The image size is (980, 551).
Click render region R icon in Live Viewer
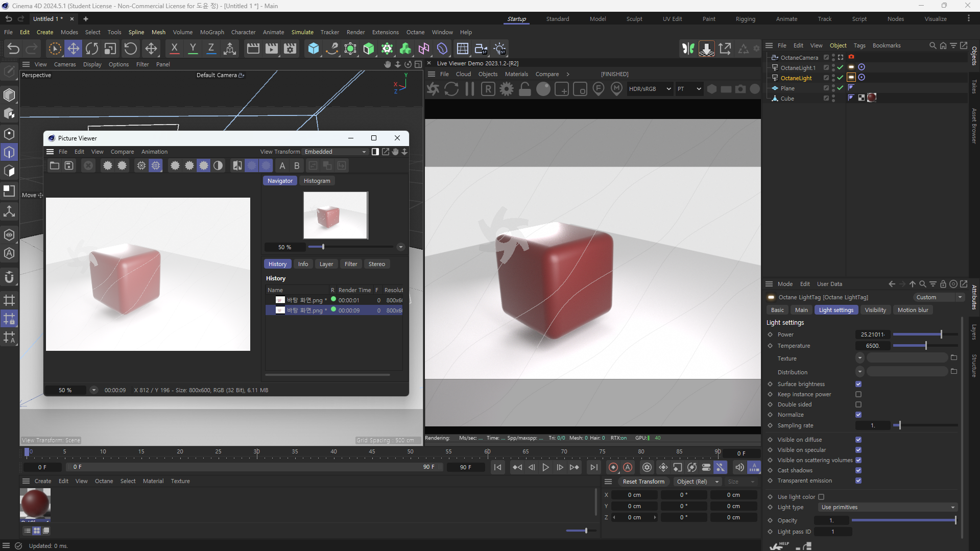[488, 89]
